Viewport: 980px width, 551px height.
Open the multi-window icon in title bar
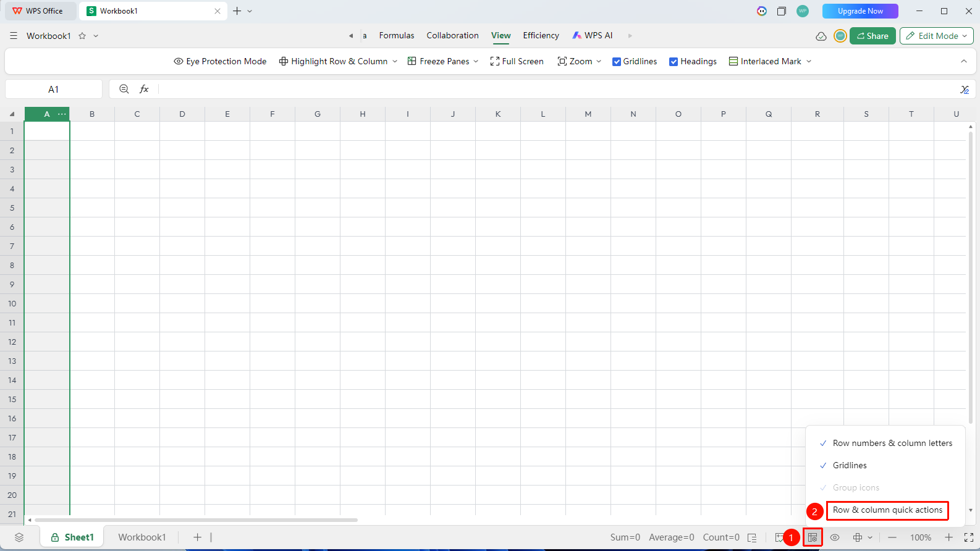coord(782,11)
